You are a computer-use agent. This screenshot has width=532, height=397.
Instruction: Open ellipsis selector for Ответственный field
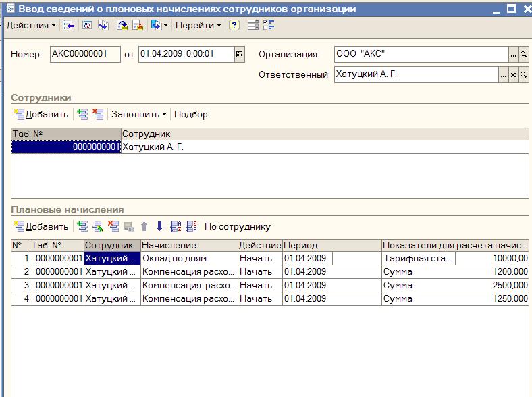click(503, 75)
